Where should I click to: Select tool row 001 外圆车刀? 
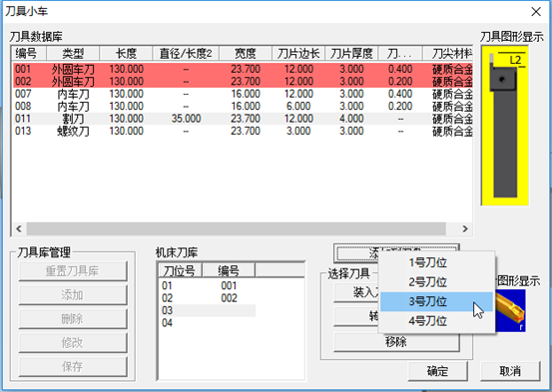[243, 69]
